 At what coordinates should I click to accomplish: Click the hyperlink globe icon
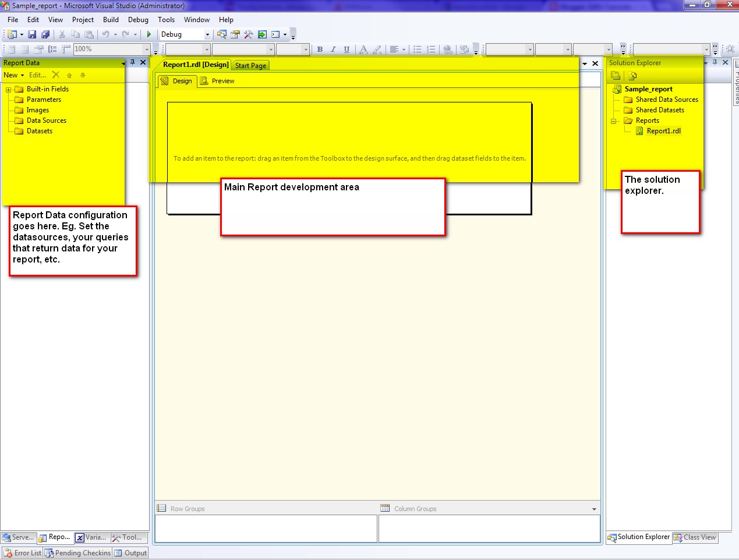click(448, 49)
